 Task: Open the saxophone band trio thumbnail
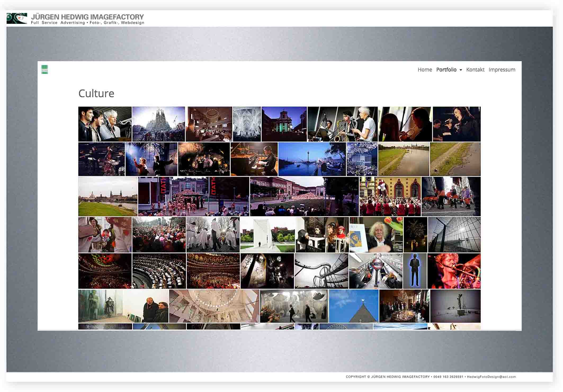tap(342, 124)
